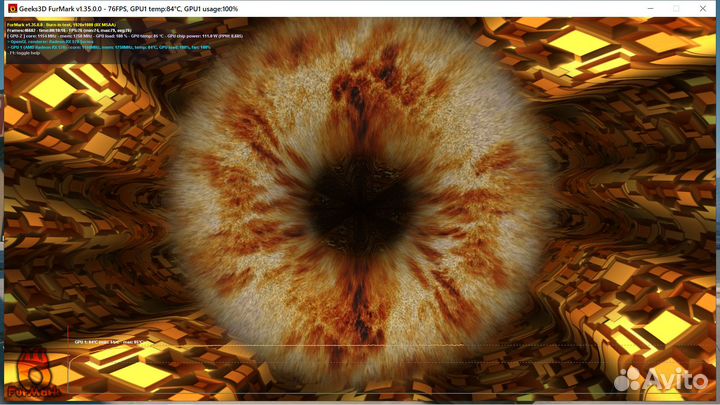
Task: Click the 'F1: toggle help' overlay line
Action: 26,51
